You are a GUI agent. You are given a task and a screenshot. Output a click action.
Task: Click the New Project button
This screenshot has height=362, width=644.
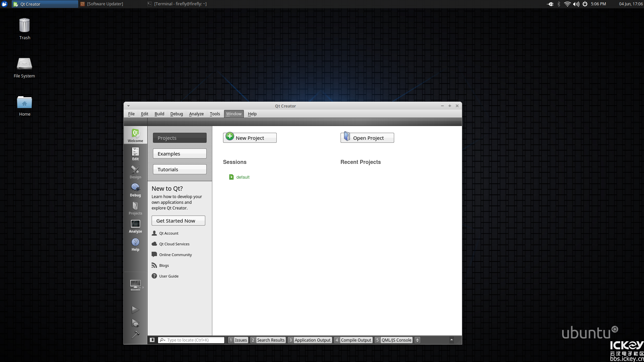(x=250, y=138)
